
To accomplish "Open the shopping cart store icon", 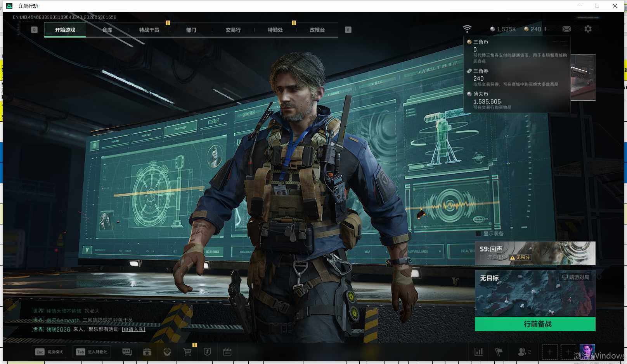I will [187, 352].
